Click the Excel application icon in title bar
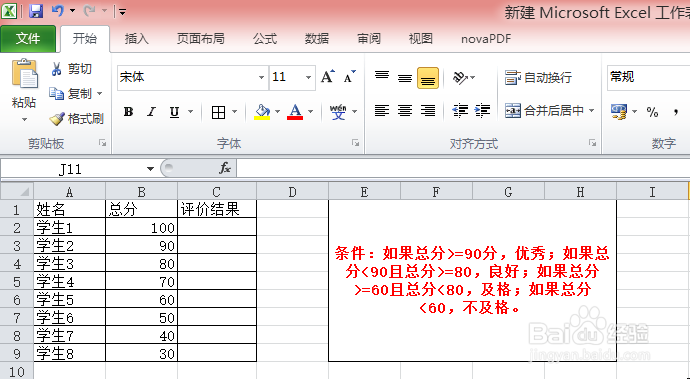This screenshot has width=690, height=379. (9, 11)
